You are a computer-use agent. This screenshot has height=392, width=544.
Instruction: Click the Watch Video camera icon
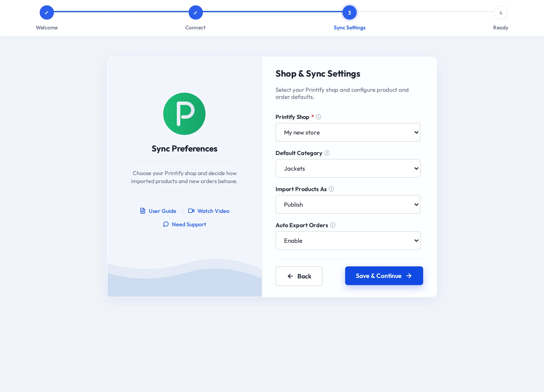tap(191, 211)
